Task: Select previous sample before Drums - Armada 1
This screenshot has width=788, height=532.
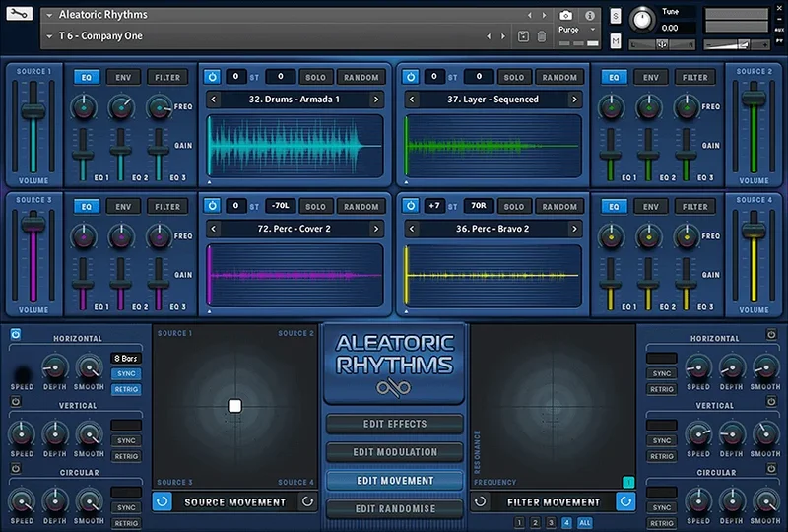Action: point(213,100)
